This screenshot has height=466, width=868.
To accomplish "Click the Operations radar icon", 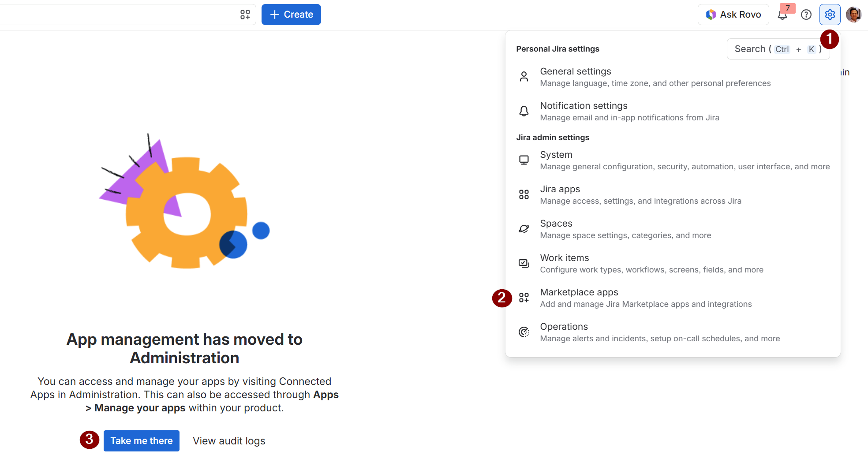I will coord(524,332).
